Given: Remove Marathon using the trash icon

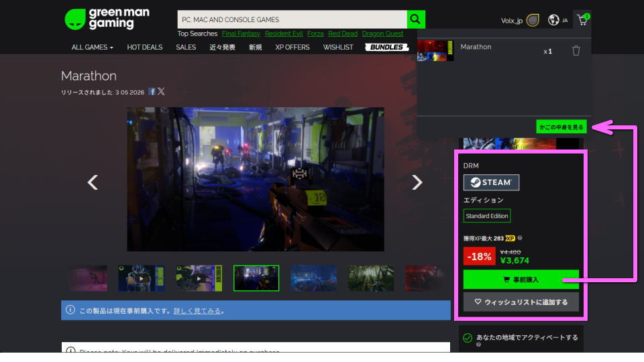Looking at the screenshot, I should tap(576, 51).
